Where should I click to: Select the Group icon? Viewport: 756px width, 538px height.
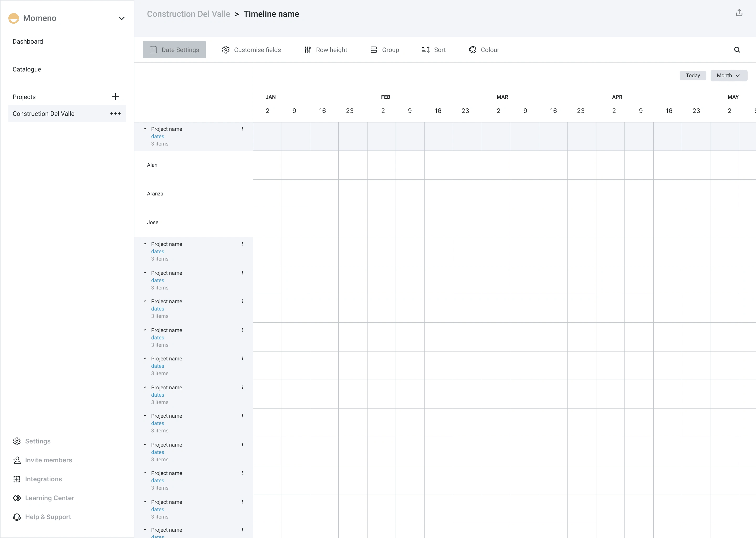[x=373, y=49]
